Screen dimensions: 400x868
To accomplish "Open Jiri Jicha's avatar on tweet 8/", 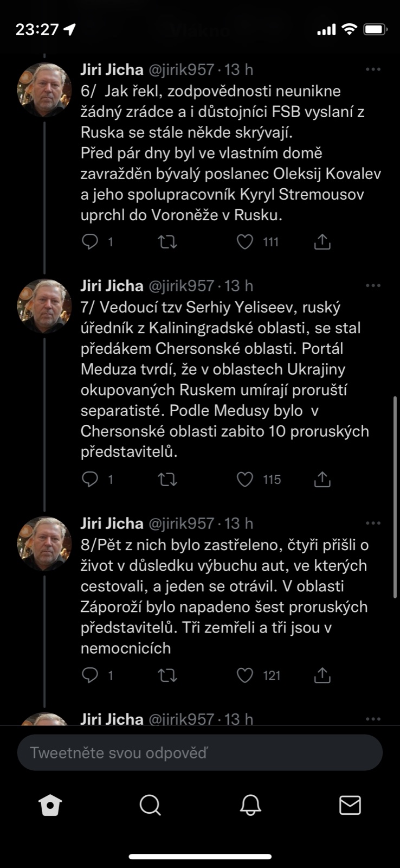I will tap(44, 544).
